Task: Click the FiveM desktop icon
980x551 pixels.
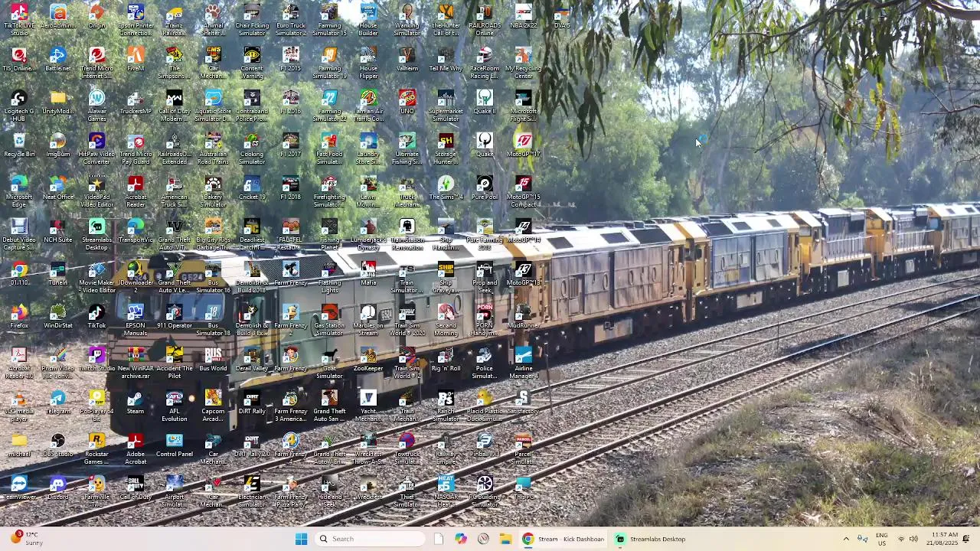Action: (x=136, y=60)
